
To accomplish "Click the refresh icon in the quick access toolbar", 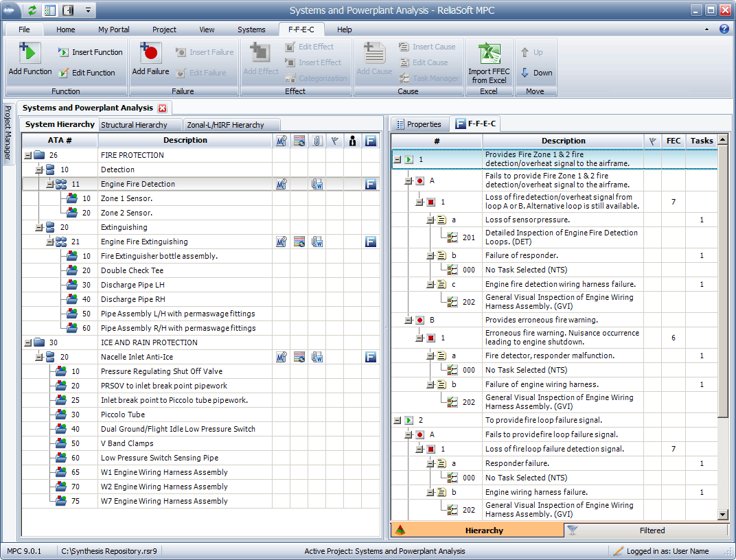I will click(x=32, y=10).
